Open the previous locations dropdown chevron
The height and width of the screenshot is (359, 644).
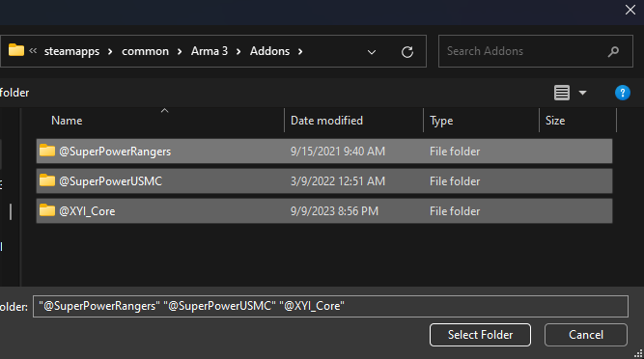tap(372, 52)
